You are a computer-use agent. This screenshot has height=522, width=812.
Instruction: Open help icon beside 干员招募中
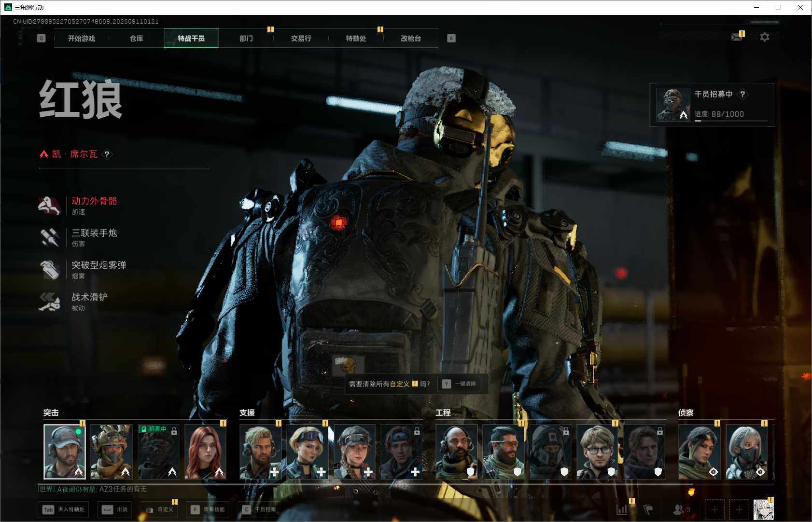742,94
